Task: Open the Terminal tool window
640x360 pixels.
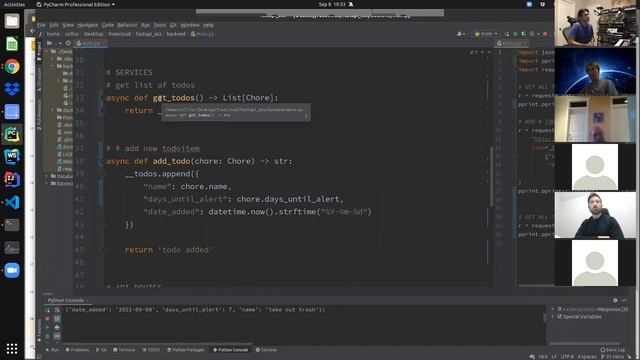Action: pyautogui.click(x=124, y=350)
